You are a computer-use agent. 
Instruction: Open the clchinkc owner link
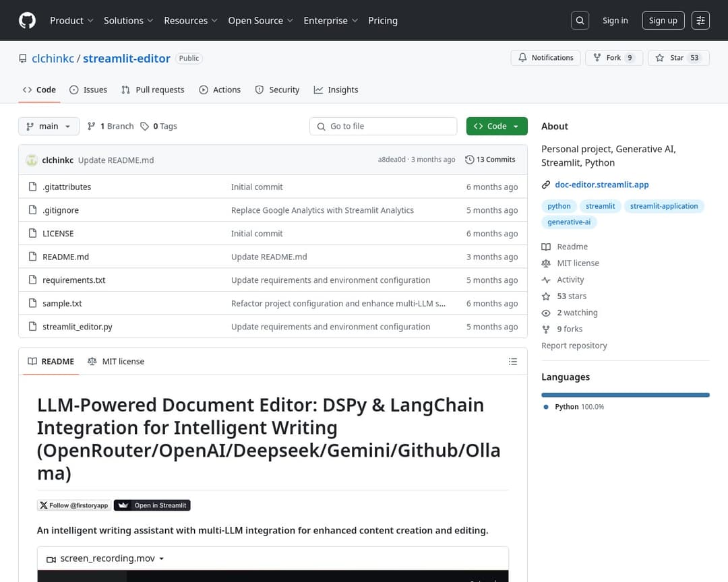click(x=53, y=59)
